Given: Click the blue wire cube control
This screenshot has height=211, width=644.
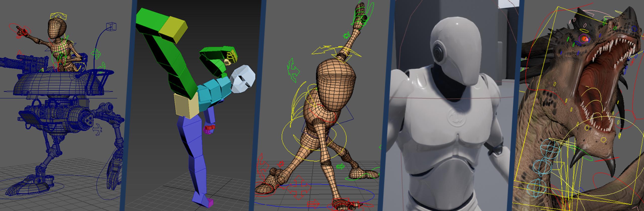Looking at the screenshot, I should click(x=111, y=26).
